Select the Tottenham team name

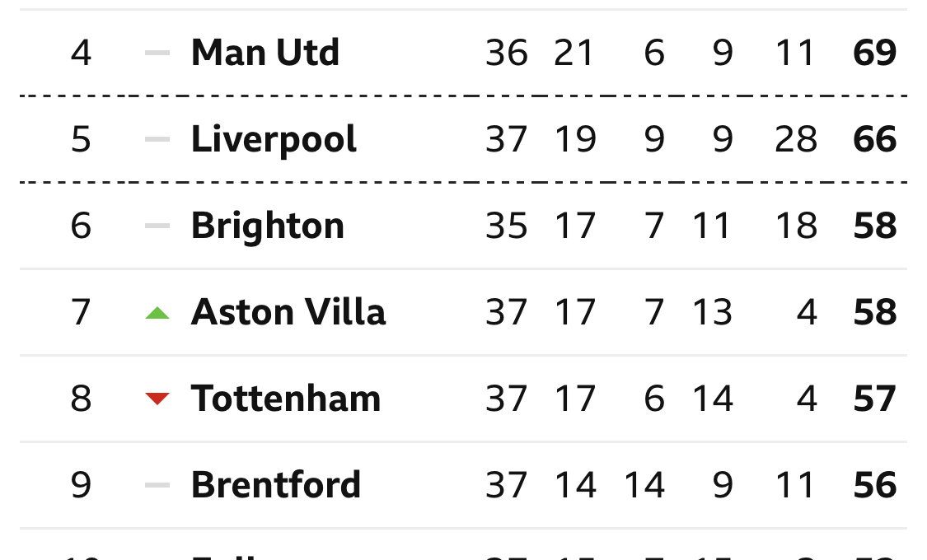coord(286,398)
